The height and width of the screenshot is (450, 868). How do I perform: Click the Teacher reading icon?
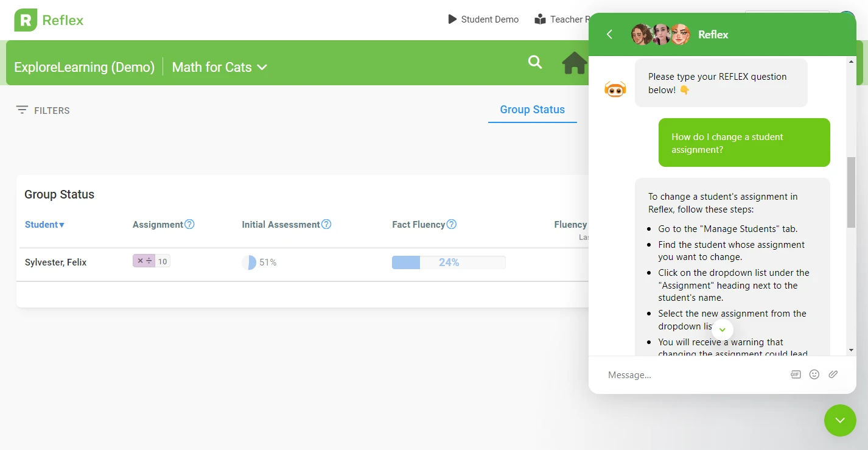pos(540,19)
